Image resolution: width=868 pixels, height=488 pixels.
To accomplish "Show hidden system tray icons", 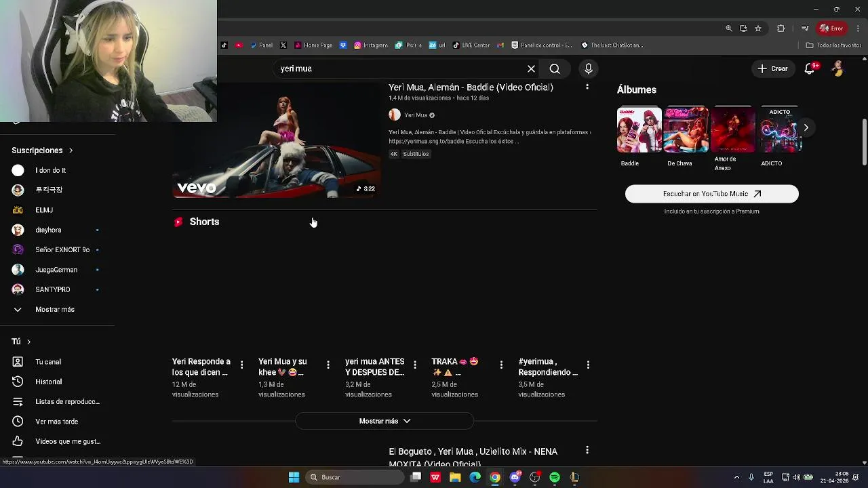I will 736,477.
